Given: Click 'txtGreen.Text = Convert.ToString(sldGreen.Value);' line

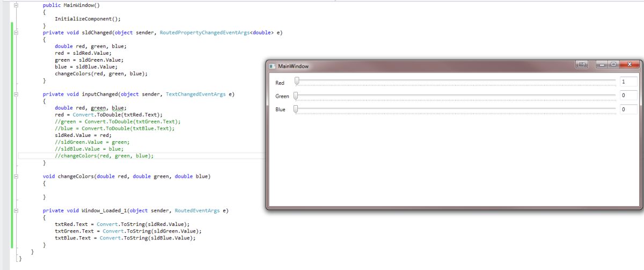Looking at the screenshot, I should tap(128, 231).
